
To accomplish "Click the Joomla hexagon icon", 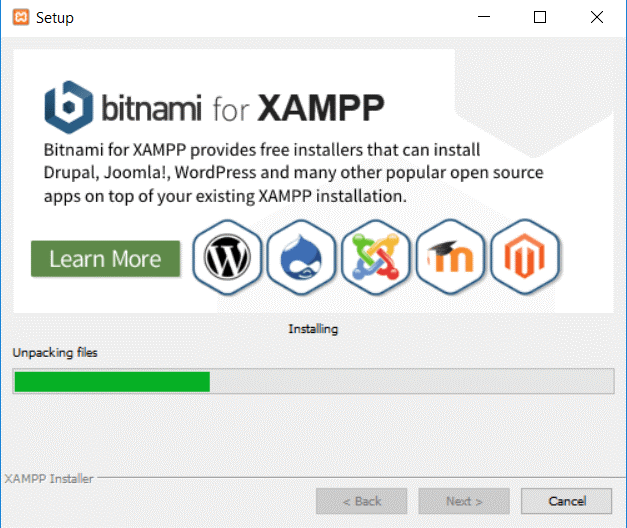I will (x=376, y=258).
